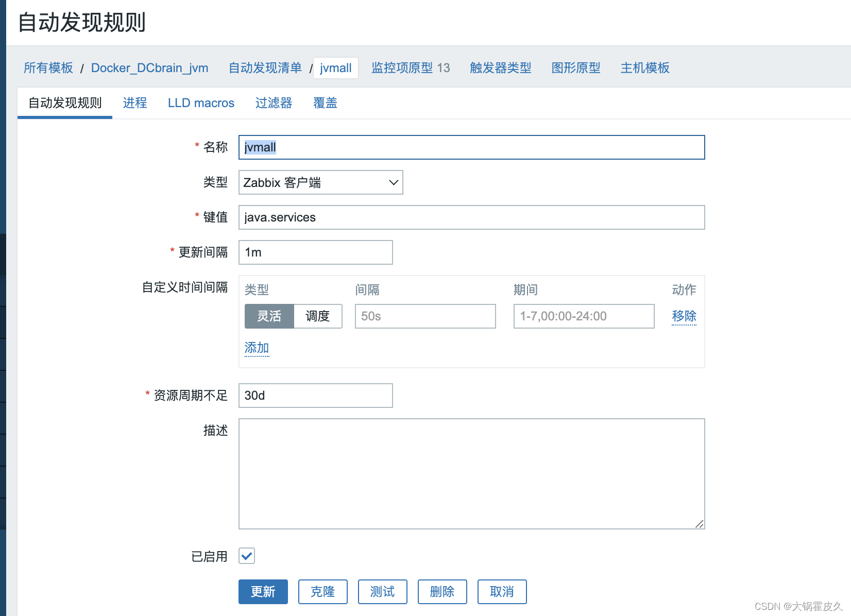
Task: Click 添加 to add custom interval
Action: pyautogui.click(x=256, y=348)
